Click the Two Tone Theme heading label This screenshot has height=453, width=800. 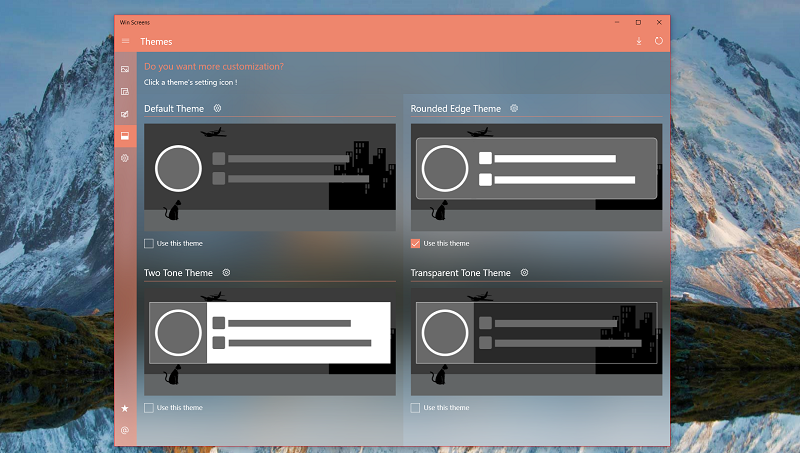178,273
